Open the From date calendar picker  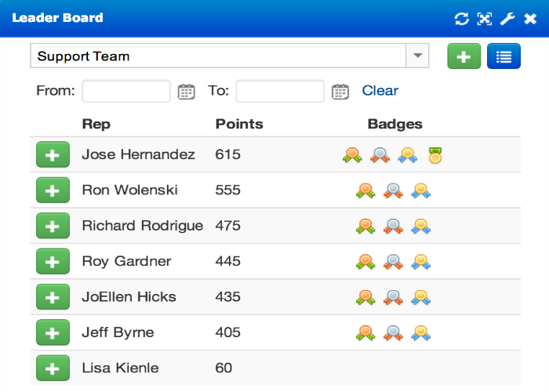pos(187,92)
